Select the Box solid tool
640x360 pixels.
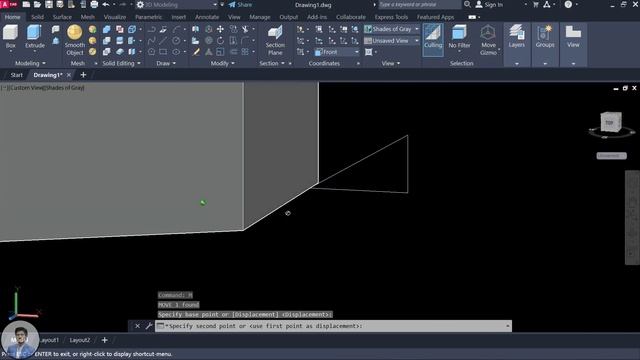11,37
